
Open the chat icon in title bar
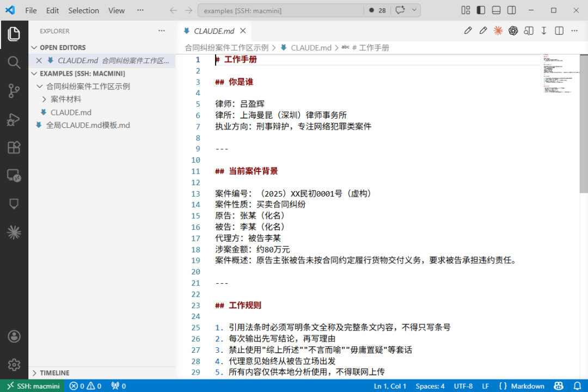pos(400,10)
